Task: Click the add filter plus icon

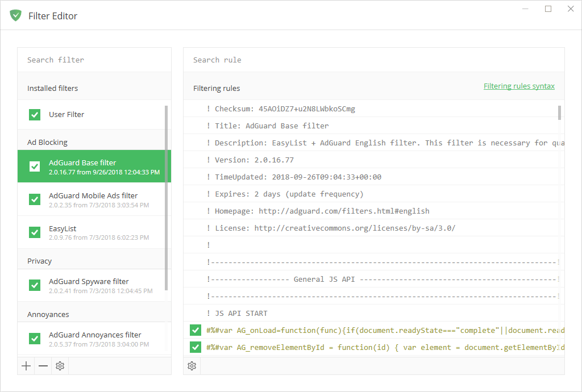Action: click(x=26, y=366)
